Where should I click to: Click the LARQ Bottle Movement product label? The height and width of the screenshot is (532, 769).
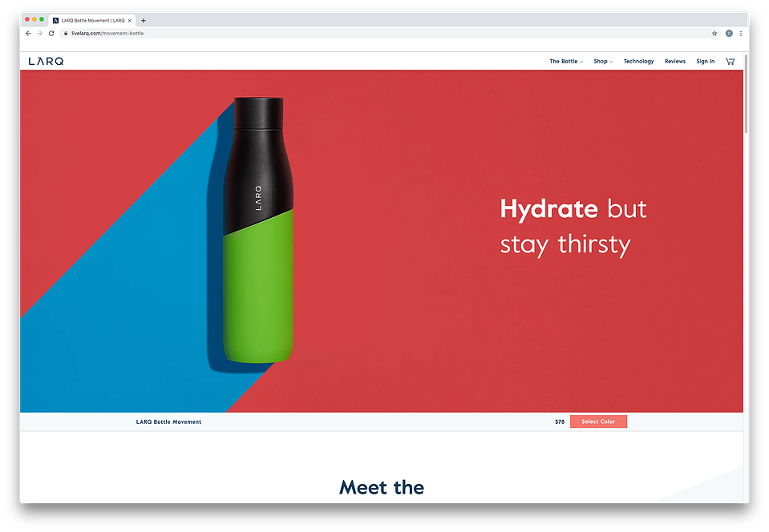[168, 421]
